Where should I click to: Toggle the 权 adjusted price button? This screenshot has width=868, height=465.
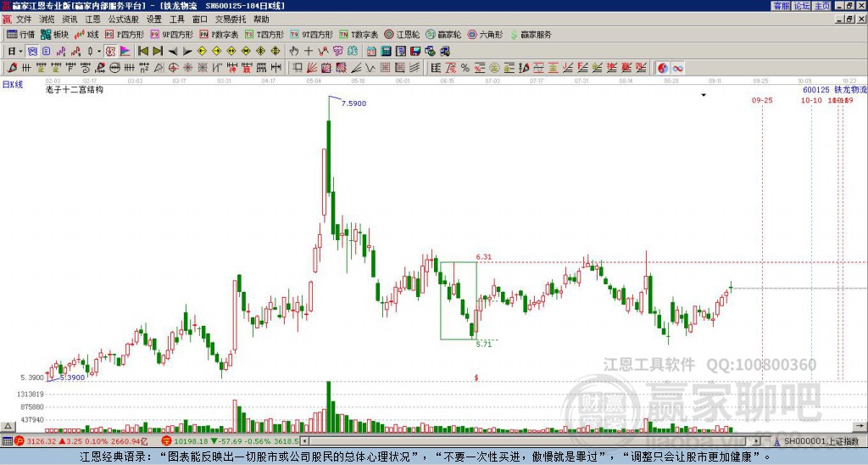(x=110, y=51)
